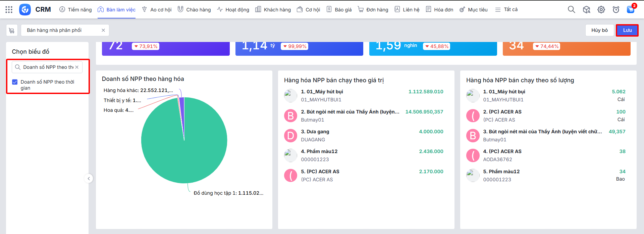Open the Báo giá tab
644x234 pixels.
point(339,10)
